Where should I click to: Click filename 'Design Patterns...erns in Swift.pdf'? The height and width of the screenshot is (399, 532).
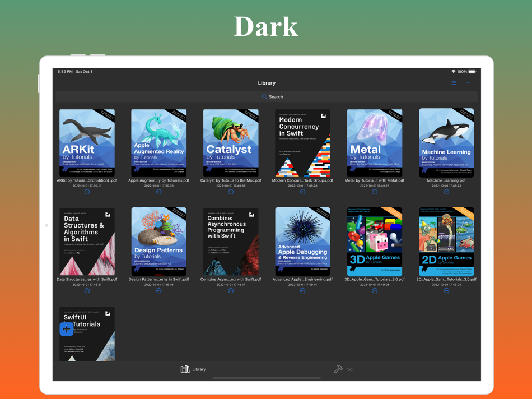coord(159,279)
